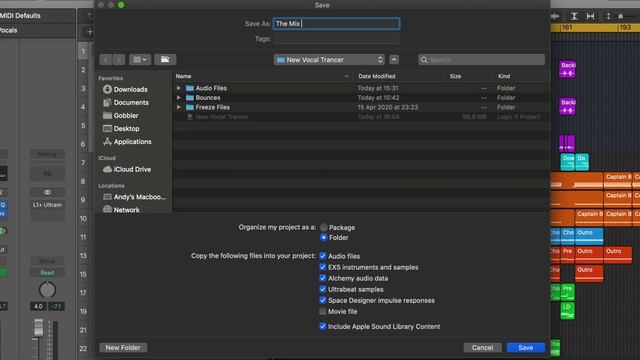Click the Read automation button in mixer

point(47,273)
